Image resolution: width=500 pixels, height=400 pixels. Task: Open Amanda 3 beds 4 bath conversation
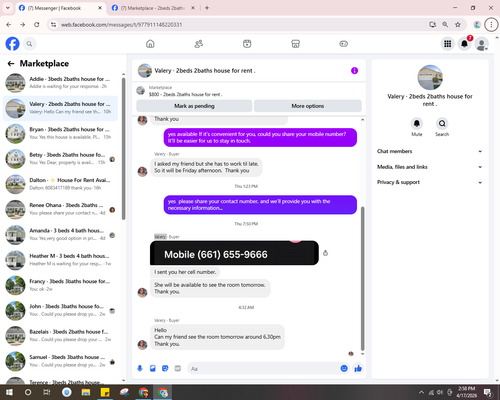pyautogui.click(x=60, y=235)
